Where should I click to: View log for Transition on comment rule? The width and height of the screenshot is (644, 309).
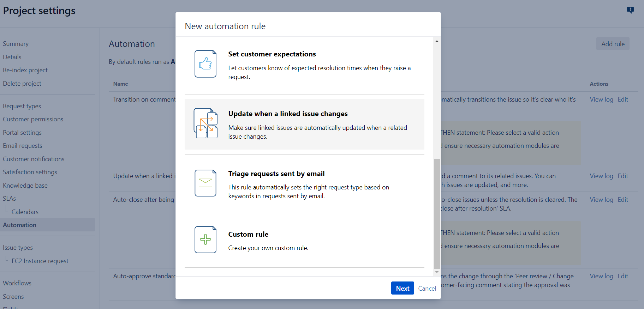tap(601, 99)
